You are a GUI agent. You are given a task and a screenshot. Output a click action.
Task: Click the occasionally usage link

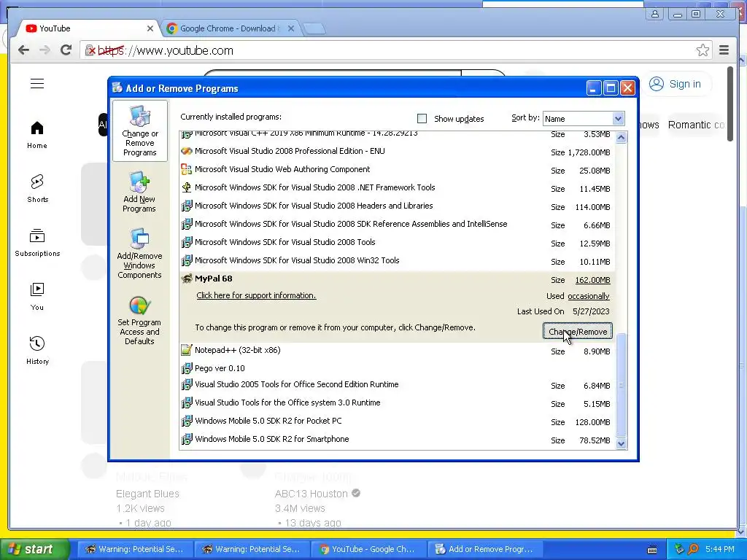click(x=589, y=296)
